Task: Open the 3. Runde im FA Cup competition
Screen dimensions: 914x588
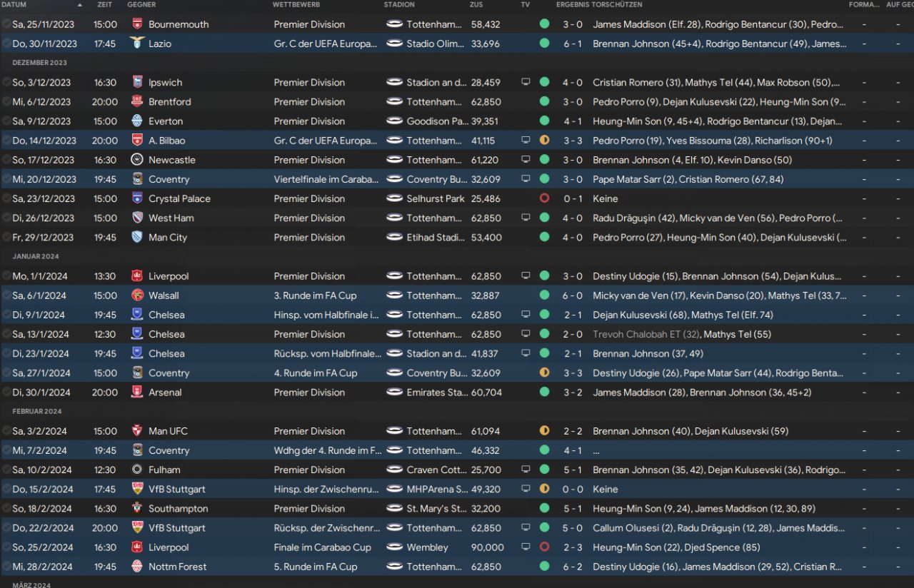Action: coord(316,295)
